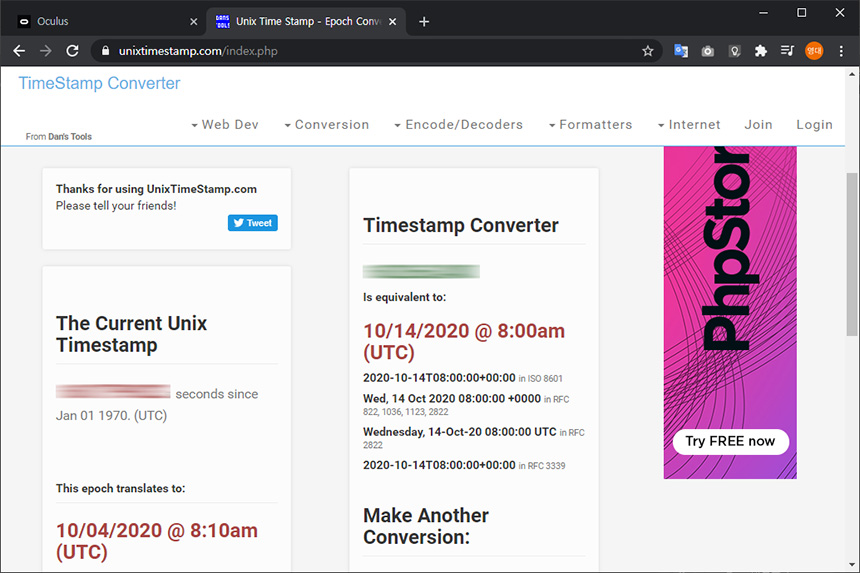Maximize the Chrome window

[x=801, y=13]
